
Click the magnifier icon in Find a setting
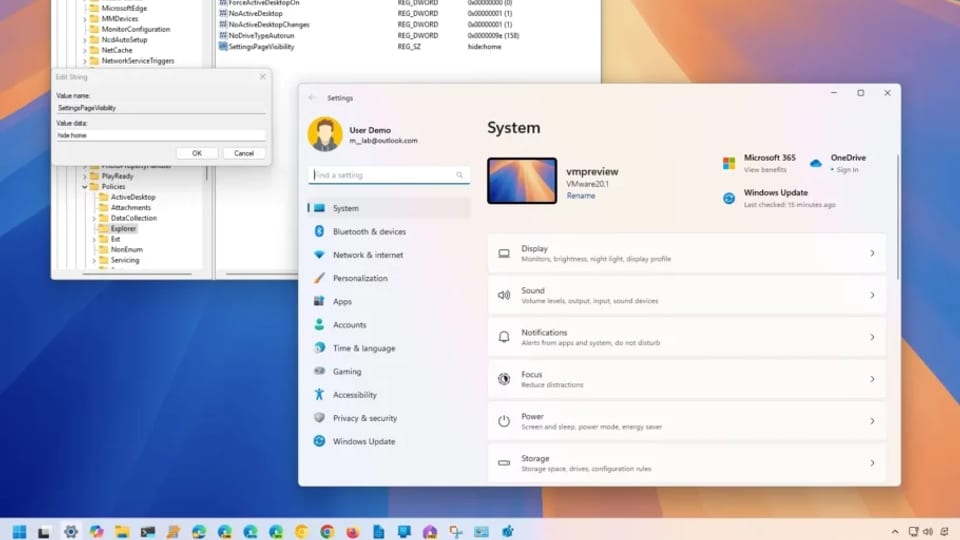click(x=459, y=175)
